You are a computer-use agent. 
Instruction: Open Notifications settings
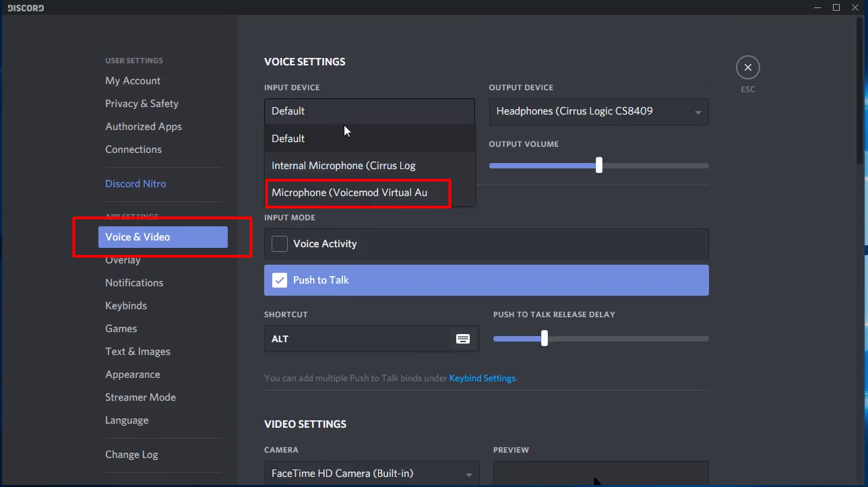(x=134, y=283)
